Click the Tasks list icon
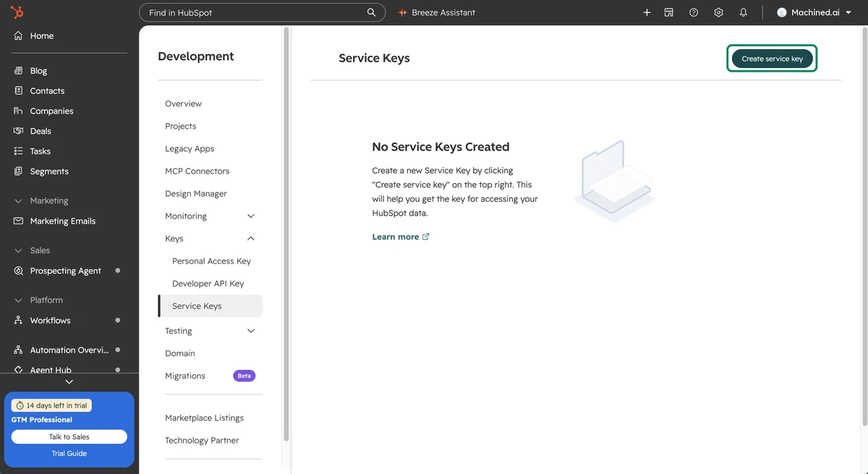The image size is (868, 474). pos(19,151)
